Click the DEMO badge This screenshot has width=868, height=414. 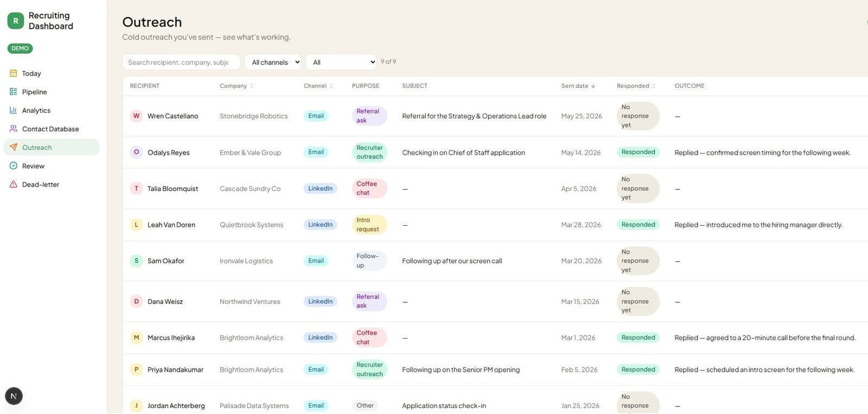coord(20,48)
